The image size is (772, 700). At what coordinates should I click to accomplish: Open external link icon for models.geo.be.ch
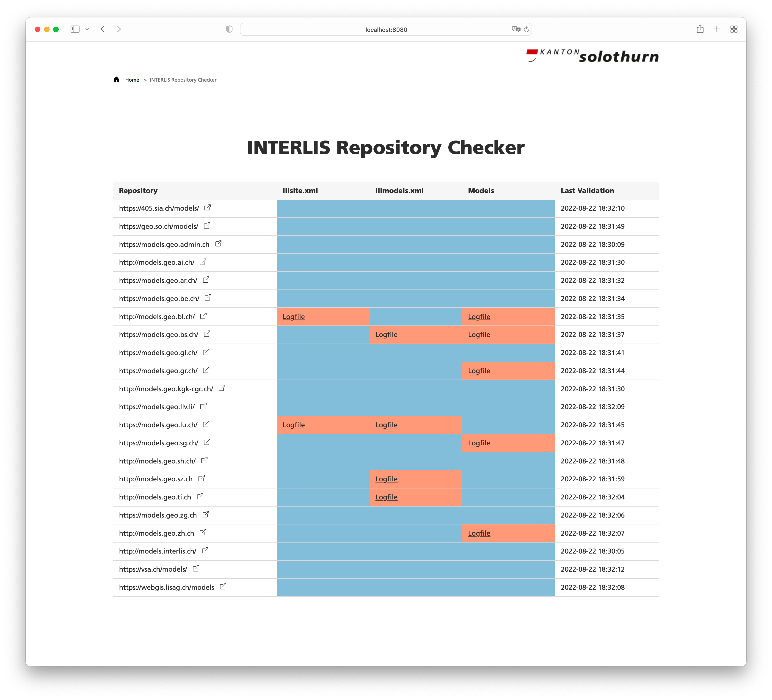[208, 298]
